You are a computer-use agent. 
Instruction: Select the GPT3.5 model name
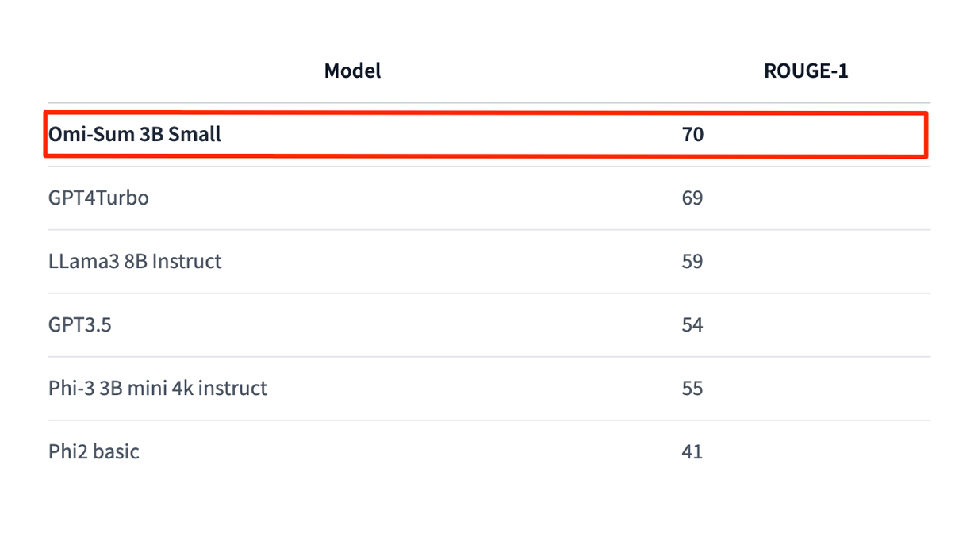tap(79, 324)
